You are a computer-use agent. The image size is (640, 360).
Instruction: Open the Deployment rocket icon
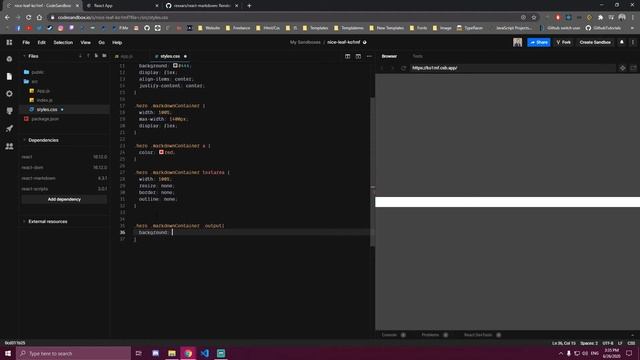pos(9,129)
